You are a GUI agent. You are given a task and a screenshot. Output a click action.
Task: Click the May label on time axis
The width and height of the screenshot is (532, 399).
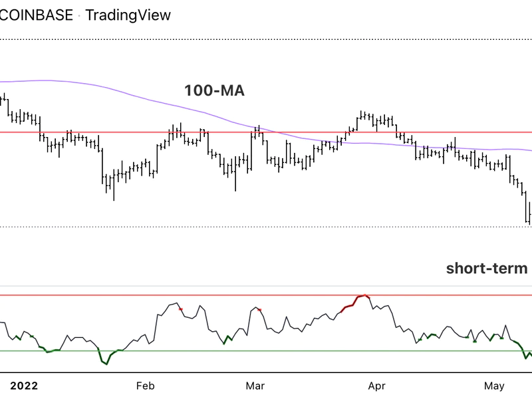click(x=493, y=386)
